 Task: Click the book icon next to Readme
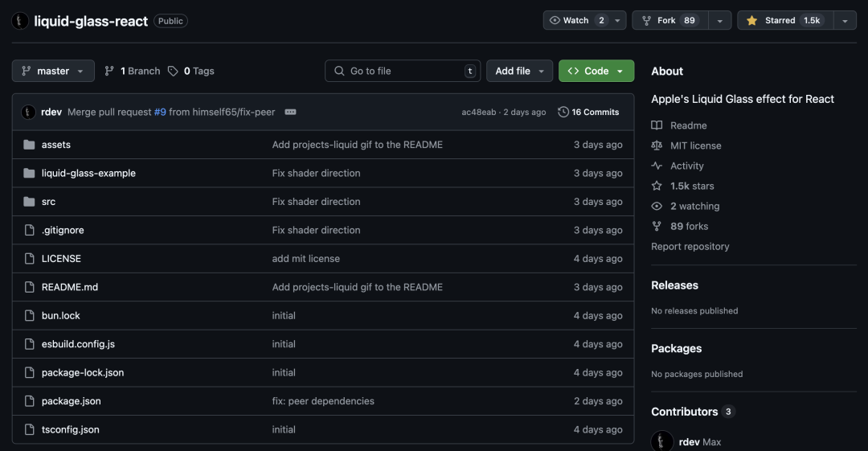657,125
